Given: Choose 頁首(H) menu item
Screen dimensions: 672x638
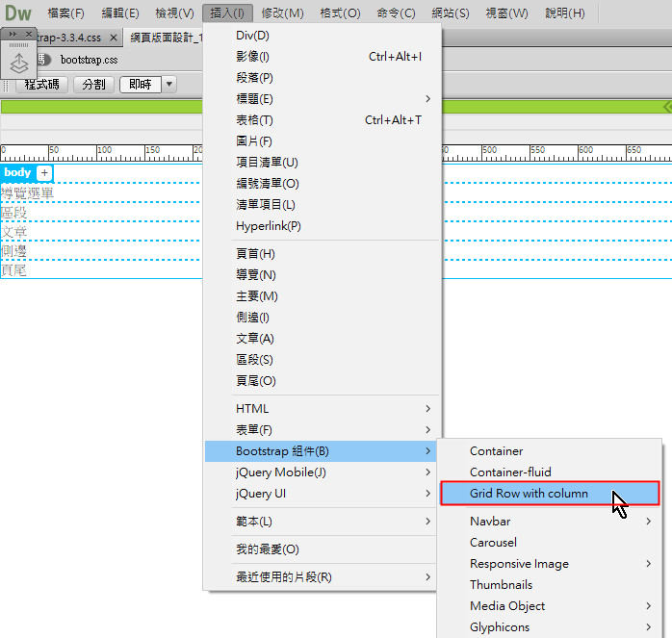Looking at the screenshot, I should tap(323, 254).
